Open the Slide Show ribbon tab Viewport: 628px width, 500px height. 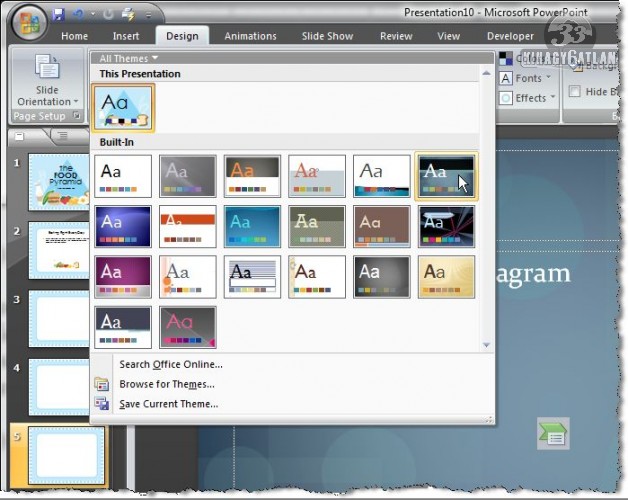pyautogui.click(x=328, y=36)
